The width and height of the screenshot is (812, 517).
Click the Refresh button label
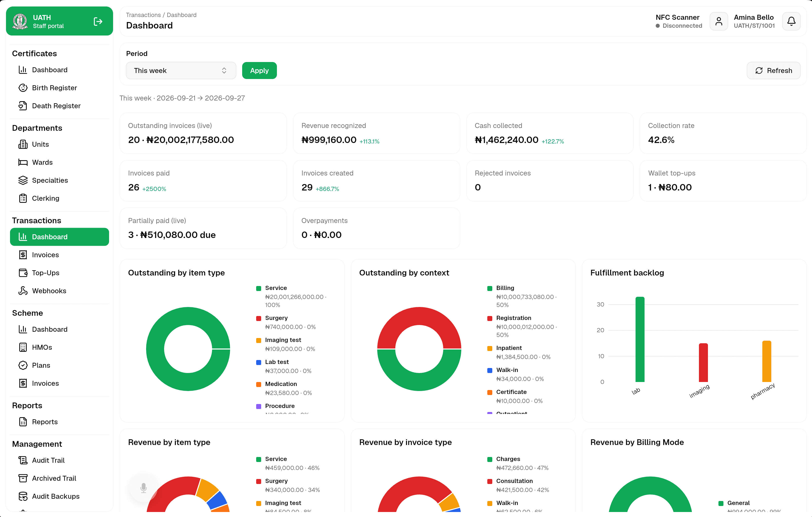[x=779, y=70]
